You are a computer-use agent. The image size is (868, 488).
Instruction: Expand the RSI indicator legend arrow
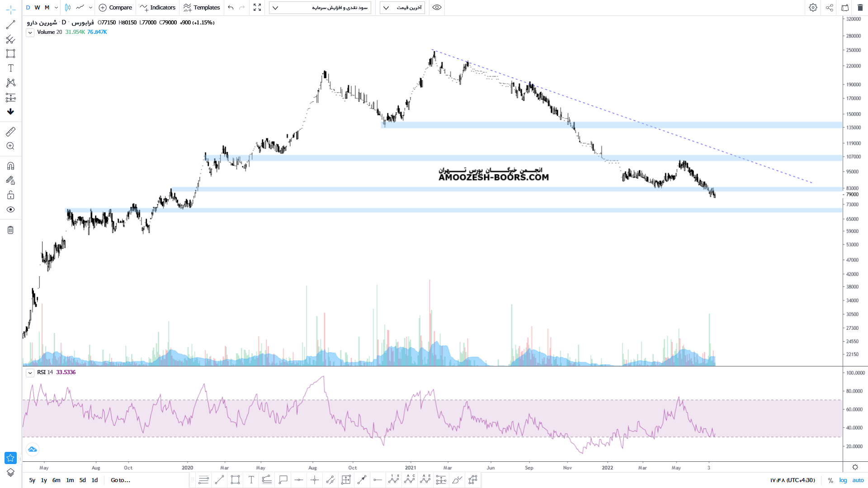click(30, 373)
